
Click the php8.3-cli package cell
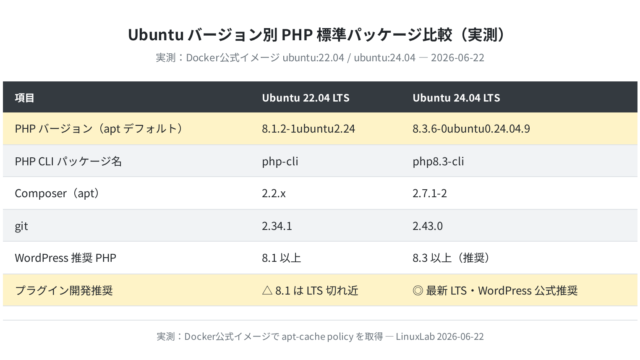tap(438, 161)
